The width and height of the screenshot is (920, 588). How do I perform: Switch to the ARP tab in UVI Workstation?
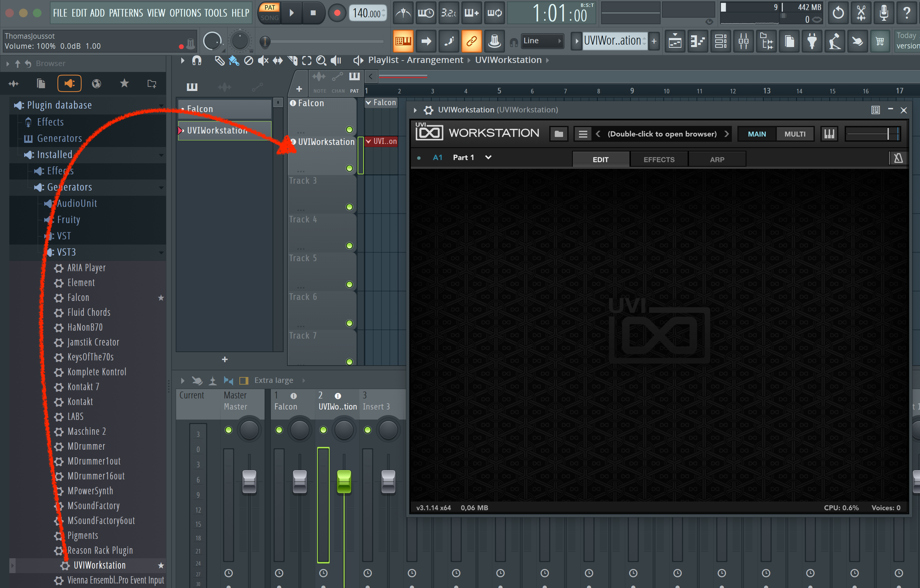(717, 160)
